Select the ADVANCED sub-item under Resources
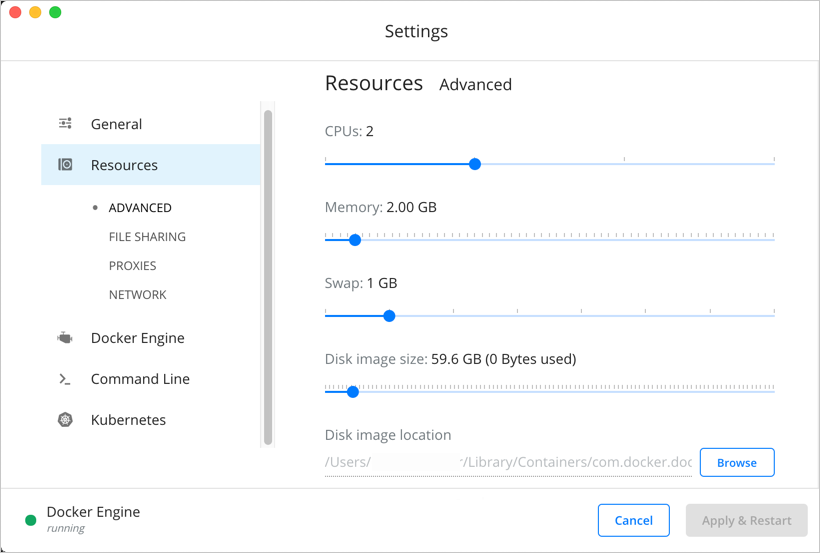The height and width of the screenshot is (553, 820). point(140,208)
